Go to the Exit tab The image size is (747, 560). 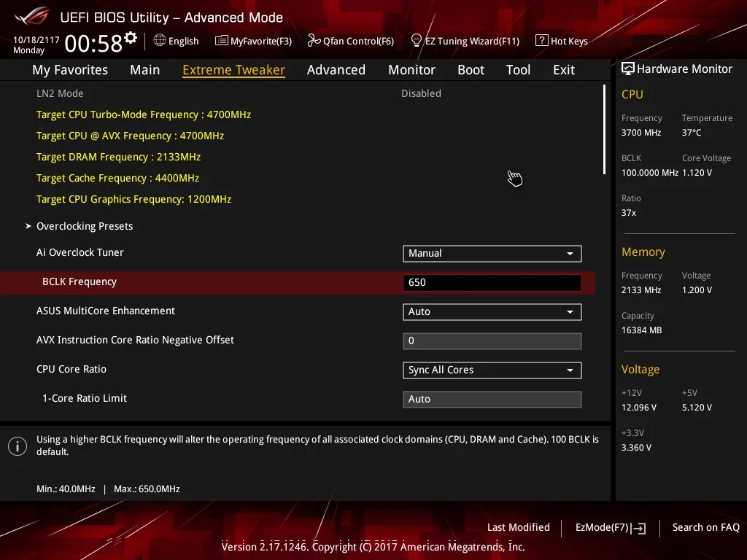pos(564,70)
